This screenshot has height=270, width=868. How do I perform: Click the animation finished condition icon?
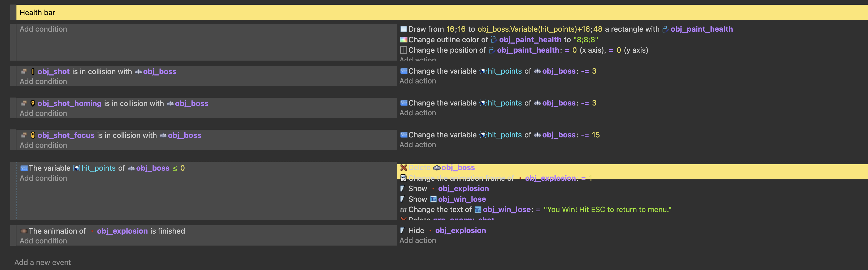(24, 231)
